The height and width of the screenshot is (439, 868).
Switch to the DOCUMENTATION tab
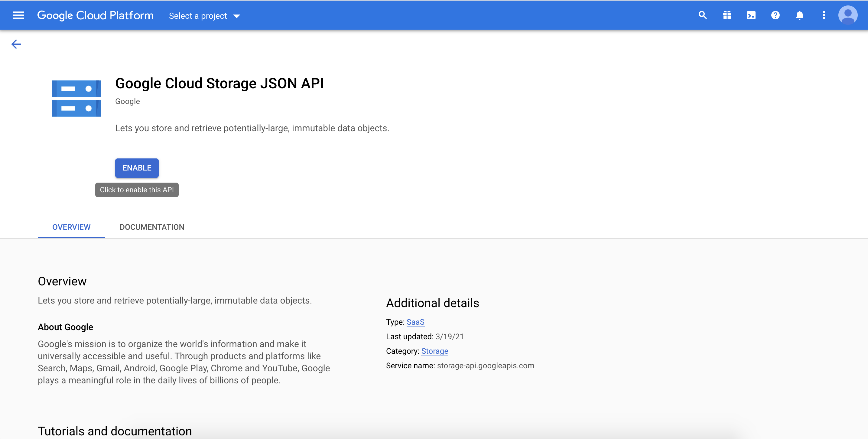pos(152,227)
